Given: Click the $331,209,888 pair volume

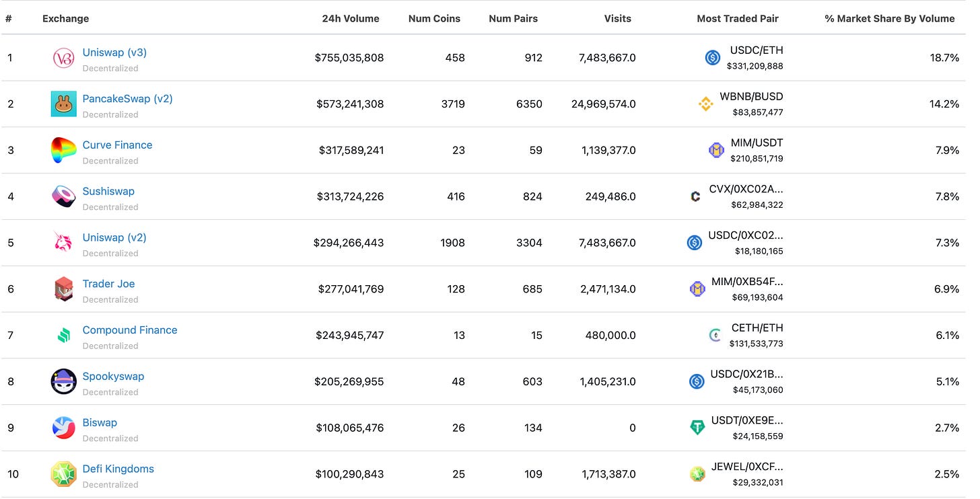Looking at the screenshot, I should coord(755,67).
